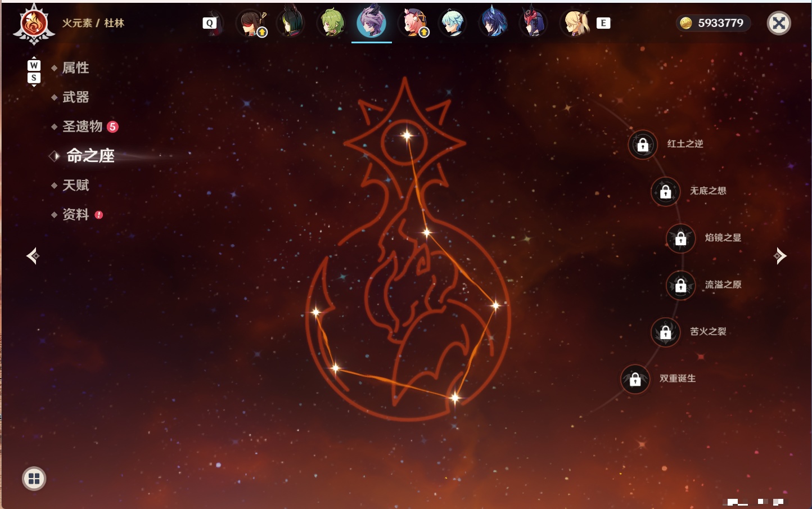Select the green-haired character portrait
812x509 pixels.
click(x=332, y=23)
